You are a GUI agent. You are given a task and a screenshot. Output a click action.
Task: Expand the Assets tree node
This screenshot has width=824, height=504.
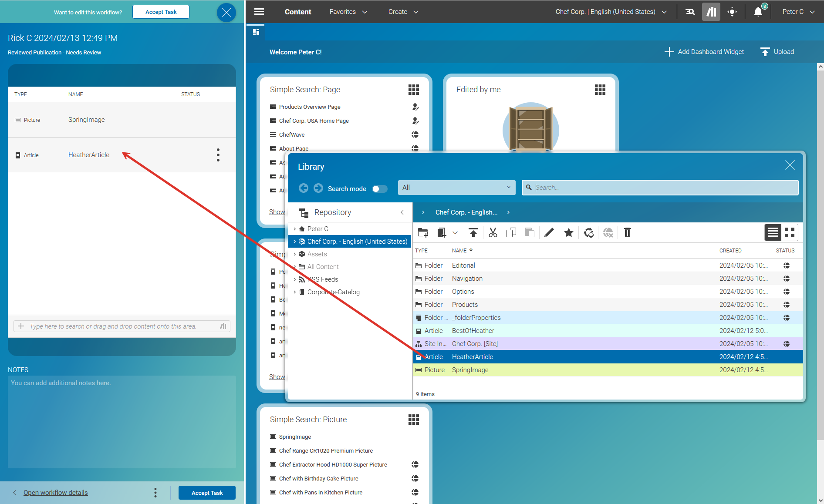[x=295, y=254]
